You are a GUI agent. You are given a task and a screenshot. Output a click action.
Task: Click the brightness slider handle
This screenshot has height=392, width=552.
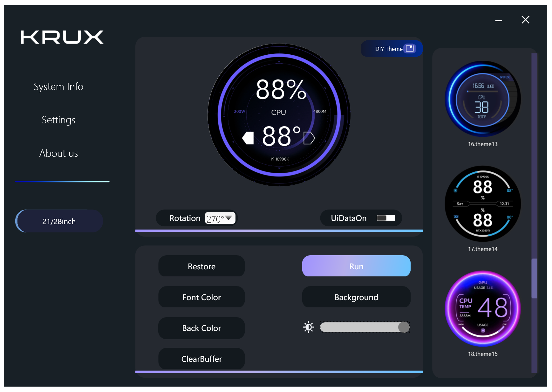coord(404,327)
